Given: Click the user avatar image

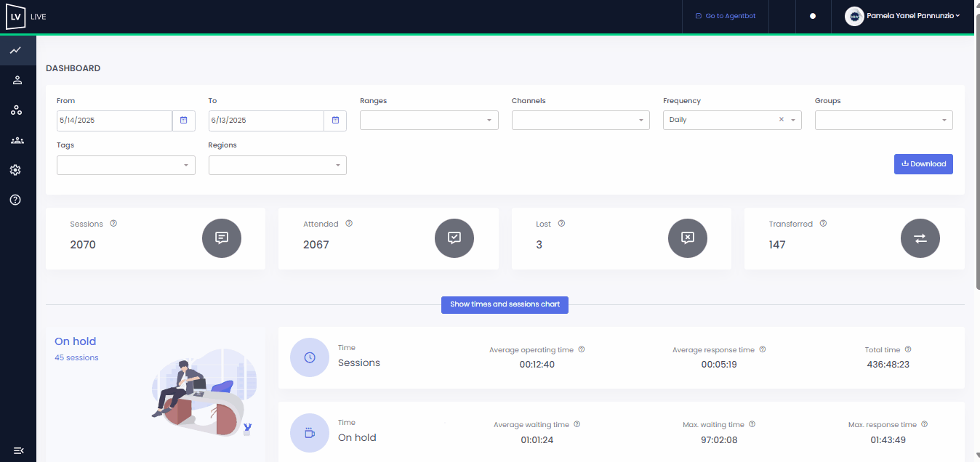Looking at the screenshot, I should (x=854, y=16).
